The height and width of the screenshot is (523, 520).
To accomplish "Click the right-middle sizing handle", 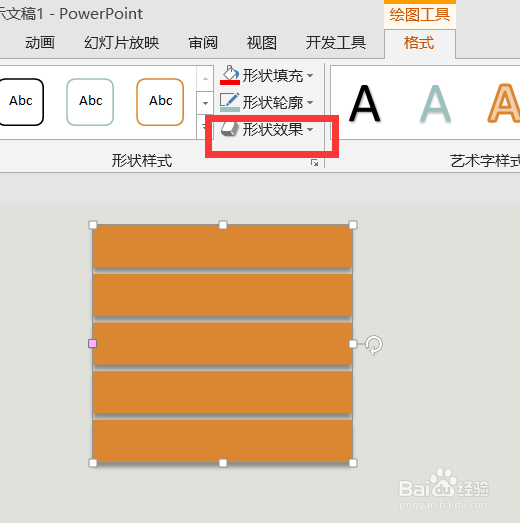I will tap(353, 344).
